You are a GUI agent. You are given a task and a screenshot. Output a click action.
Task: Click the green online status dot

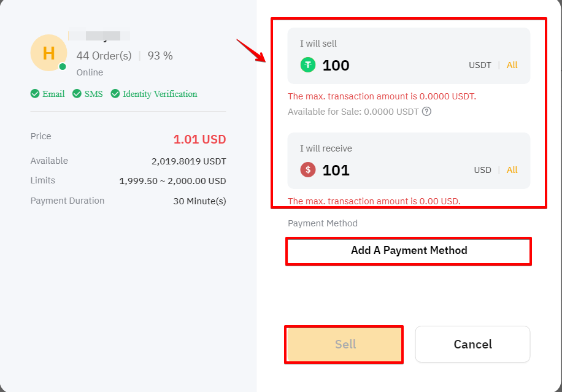63,66
